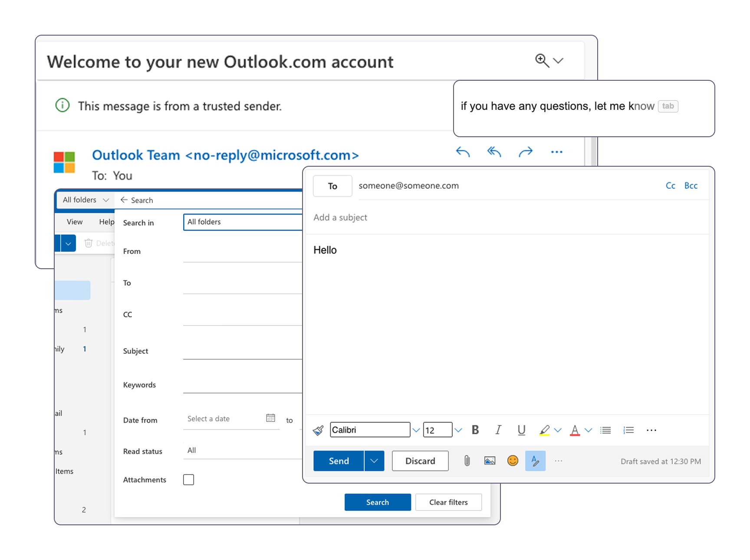Open the Outlook Team sender link

(x=225, y=155)
